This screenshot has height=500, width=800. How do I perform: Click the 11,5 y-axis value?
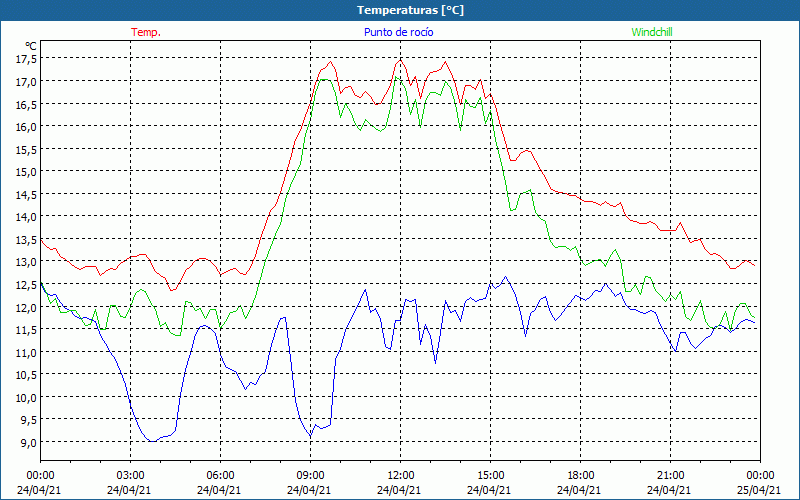pos(26,329)
